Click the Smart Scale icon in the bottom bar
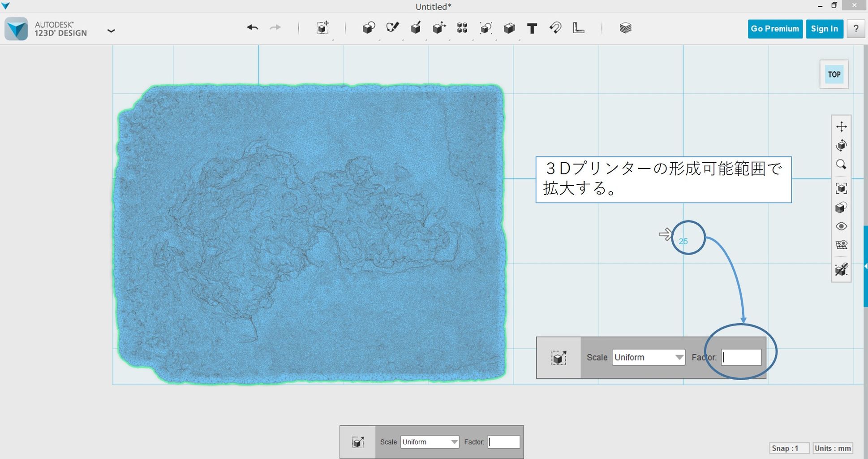868x459 pixels. point(357,442)
